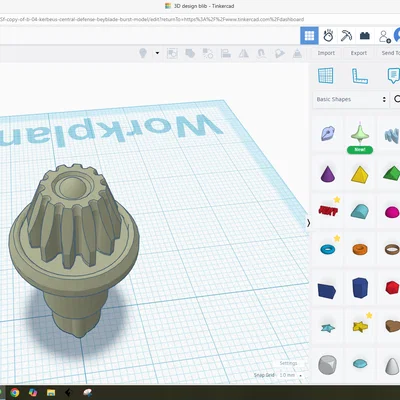Open the colorful pinwheel taskbar icon
This screenshot has height=400, width=400.
pos(33,393)
